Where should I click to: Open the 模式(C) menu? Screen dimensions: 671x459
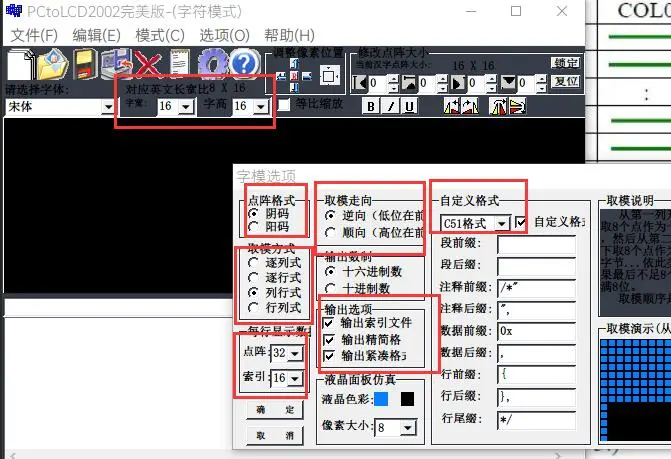[x=159, y=35]
